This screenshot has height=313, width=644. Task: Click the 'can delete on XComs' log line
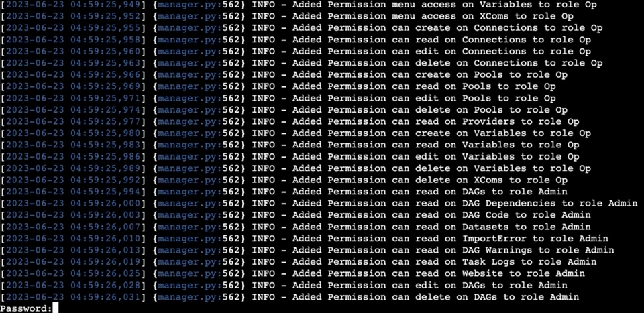[284, 180]
